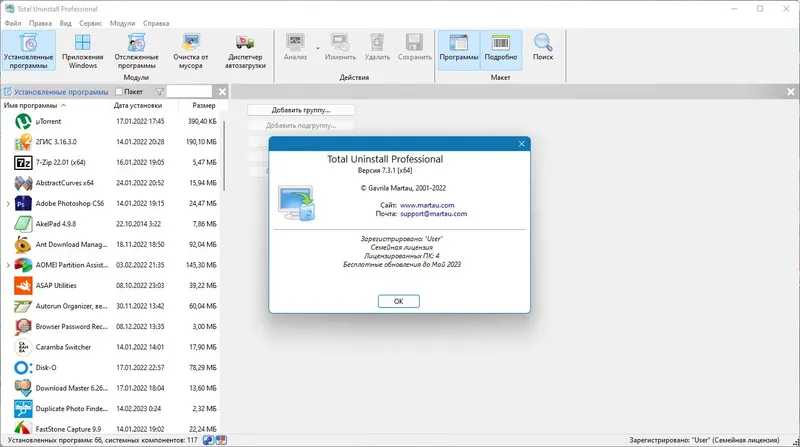Close the About dialog with X
800x447 pixels.
coord(521,144)
